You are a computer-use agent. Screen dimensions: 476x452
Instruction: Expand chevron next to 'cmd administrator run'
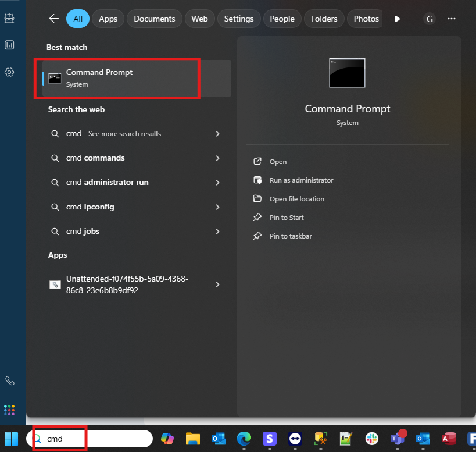(x=217, y=182)
